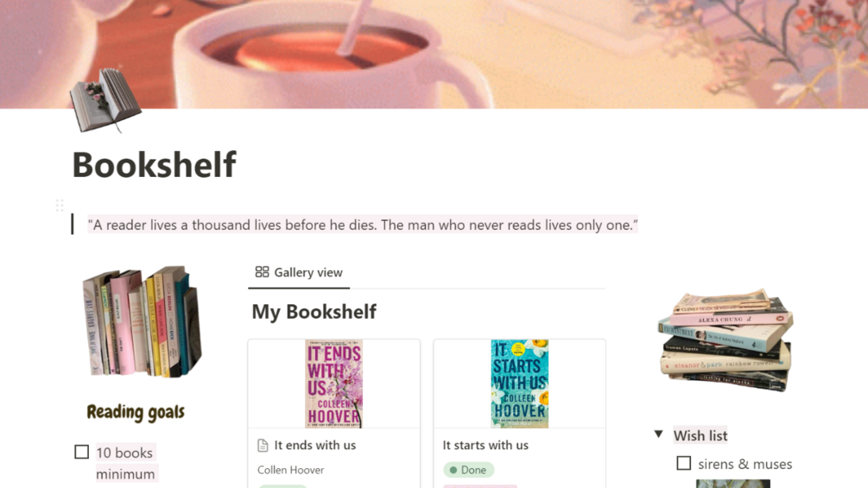
Task: Click the It Ends With Us cover thumbnail
Action: (x=333, y=383)
